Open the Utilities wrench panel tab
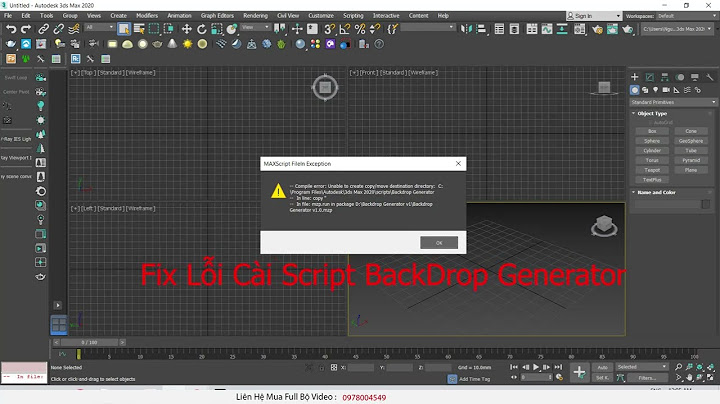The height and width of the screenshot is (404, 720). point(709,77)
